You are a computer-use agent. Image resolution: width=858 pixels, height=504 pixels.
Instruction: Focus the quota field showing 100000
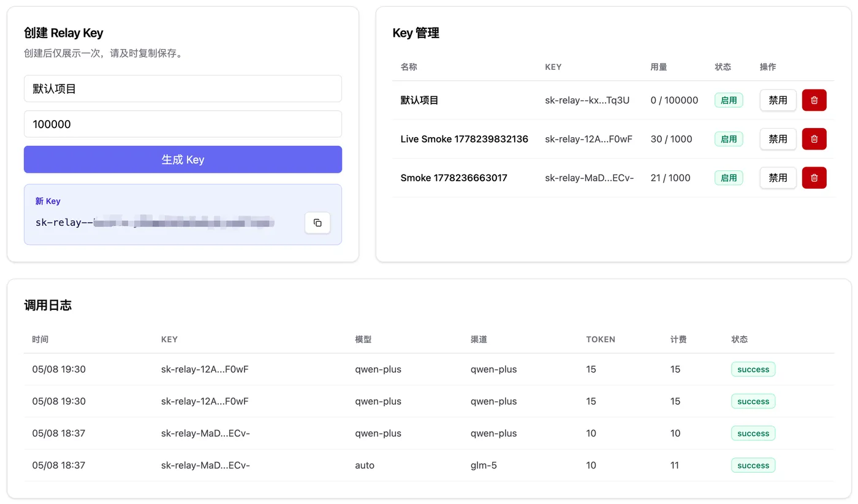[183, 124]
